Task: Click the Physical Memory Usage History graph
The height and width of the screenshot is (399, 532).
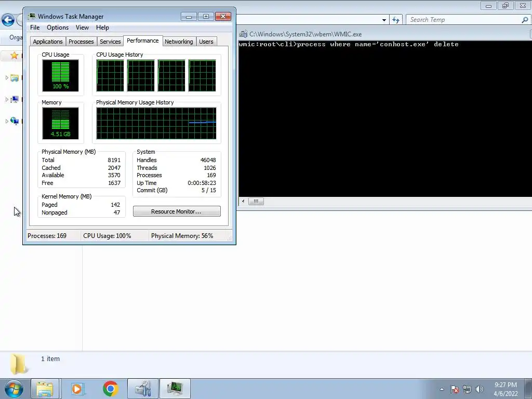Action: 156,123
